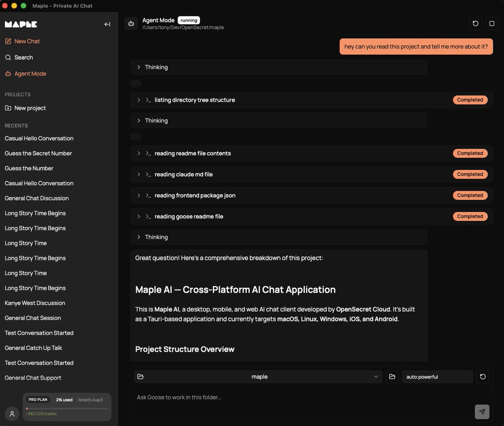Screen dimensions: 504x426
Task: Click terminal icon of frontend package json step
Action: [x=148, y=195]
